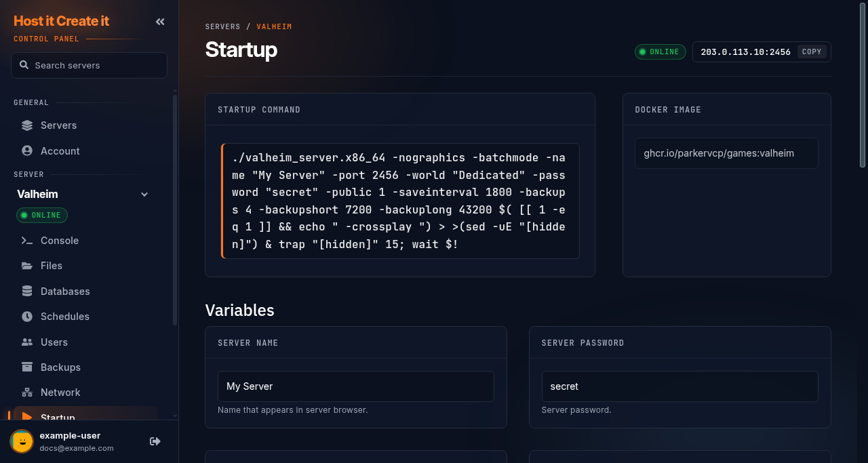Open the Schedules page
The image size is (868, 463).
pyautogui.click(x=85, y=317)
